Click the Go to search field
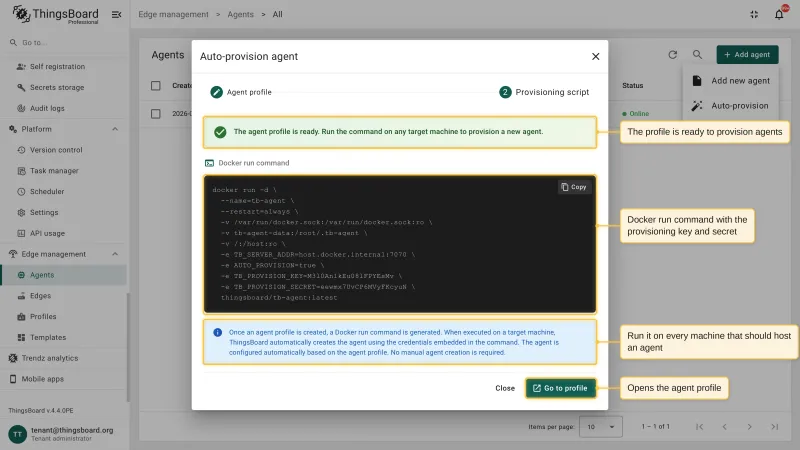Viewport: 800px width, 450px height. click(x=64, y=42)
